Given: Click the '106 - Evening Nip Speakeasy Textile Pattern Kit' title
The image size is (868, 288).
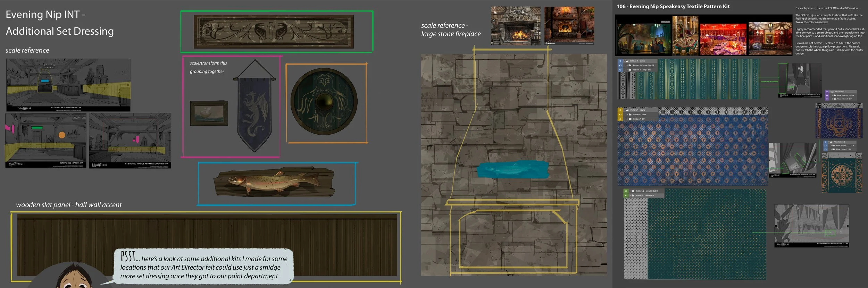Looking at the screenshot, I should 673,6.
